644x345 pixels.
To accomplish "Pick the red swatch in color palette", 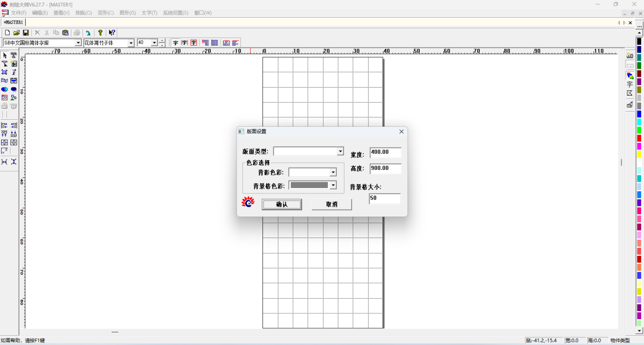I will (639, 138).
